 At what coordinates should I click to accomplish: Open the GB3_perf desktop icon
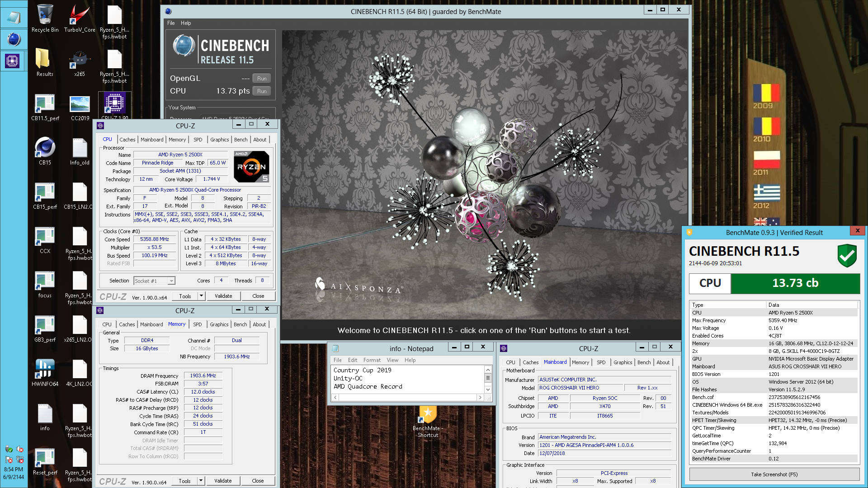pos(45,328)
